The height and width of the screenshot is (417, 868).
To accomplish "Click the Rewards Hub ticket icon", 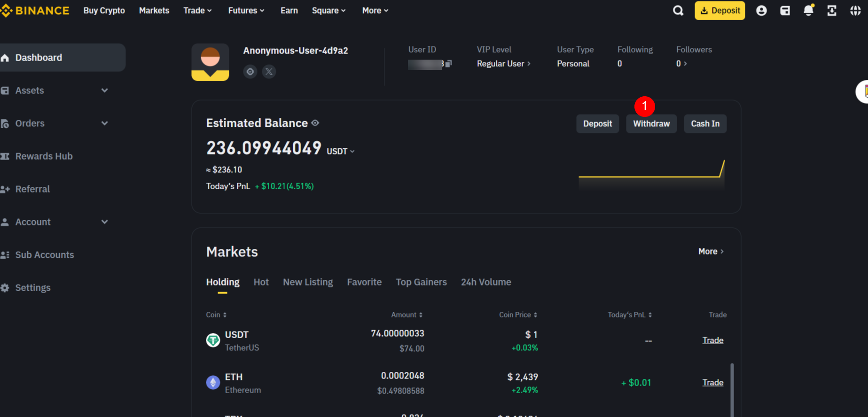I will click(5, 156).
